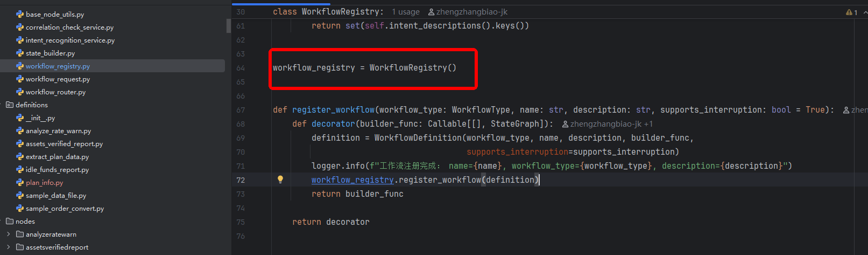
Task: Click line number 72 in the gutter
Action: (x=241, y=180)
